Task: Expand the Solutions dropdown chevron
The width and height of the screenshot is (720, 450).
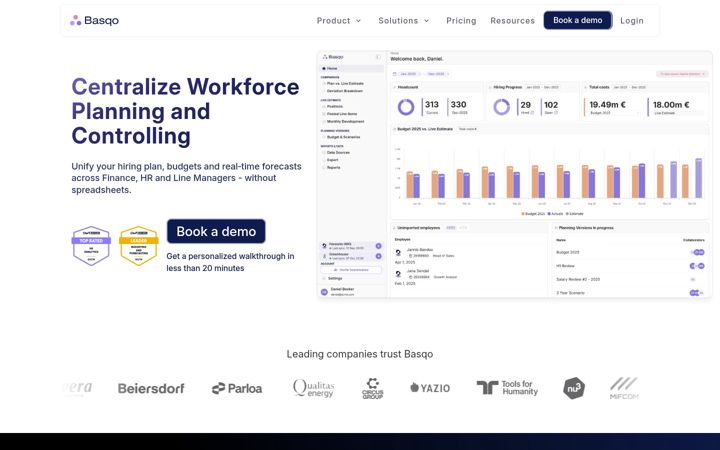Action: click(x=426, y=21)
